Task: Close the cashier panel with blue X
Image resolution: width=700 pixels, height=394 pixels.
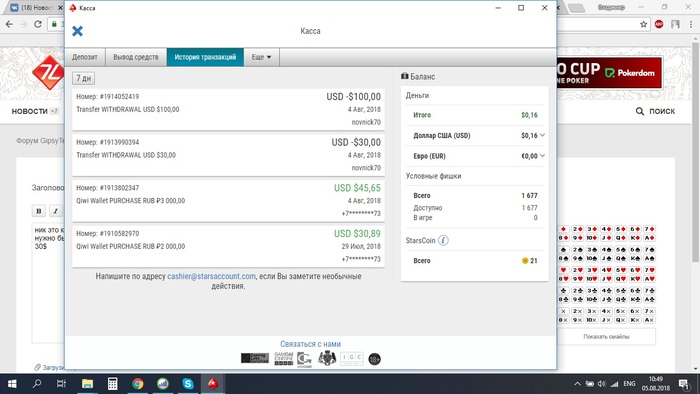Action: coord(77,31)
